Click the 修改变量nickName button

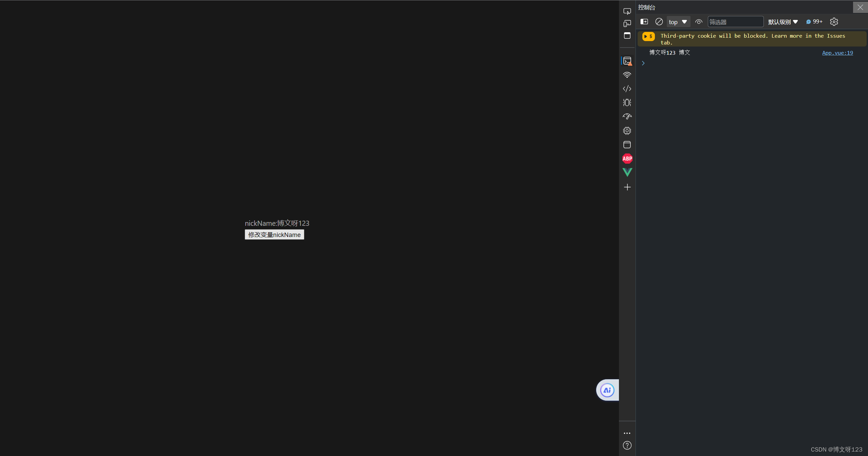[274, 235]
